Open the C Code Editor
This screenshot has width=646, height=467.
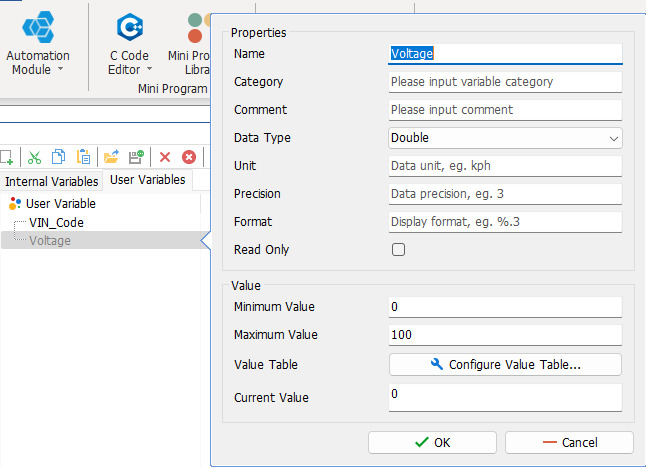coord(129,27)
